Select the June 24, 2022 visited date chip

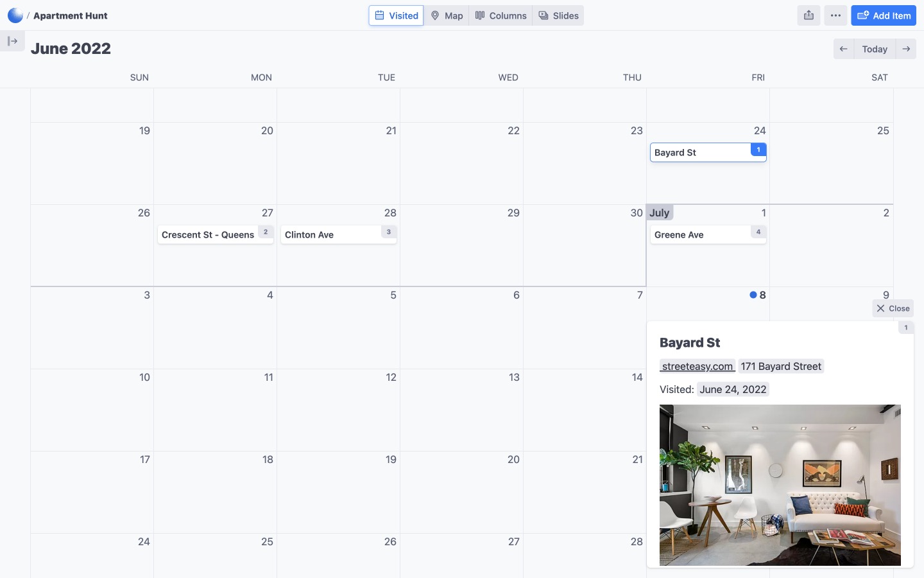pos(733,389)
